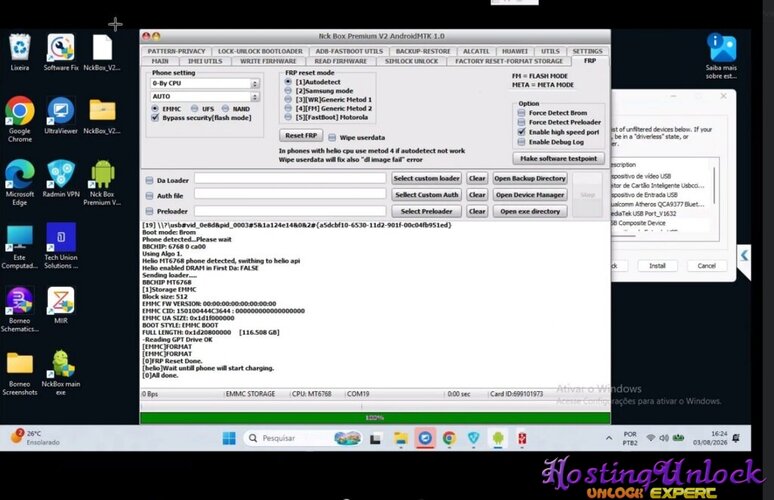Open the AUTO model dropdown
This screenshot has height=500, width=774.
205,96
